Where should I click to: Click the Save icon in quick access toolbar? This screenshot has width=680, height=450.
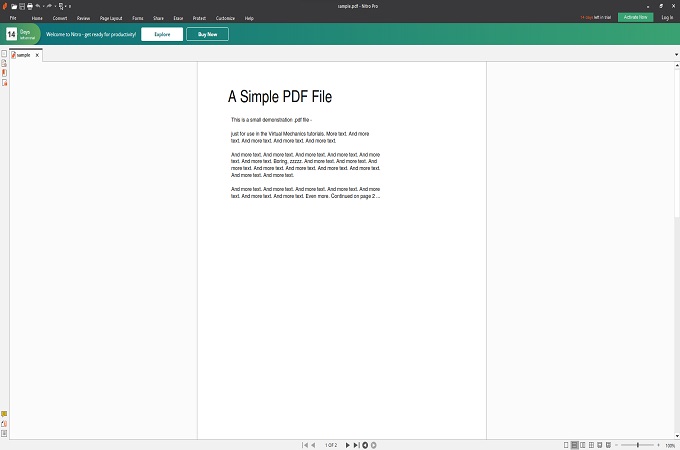tap(22, 7)
